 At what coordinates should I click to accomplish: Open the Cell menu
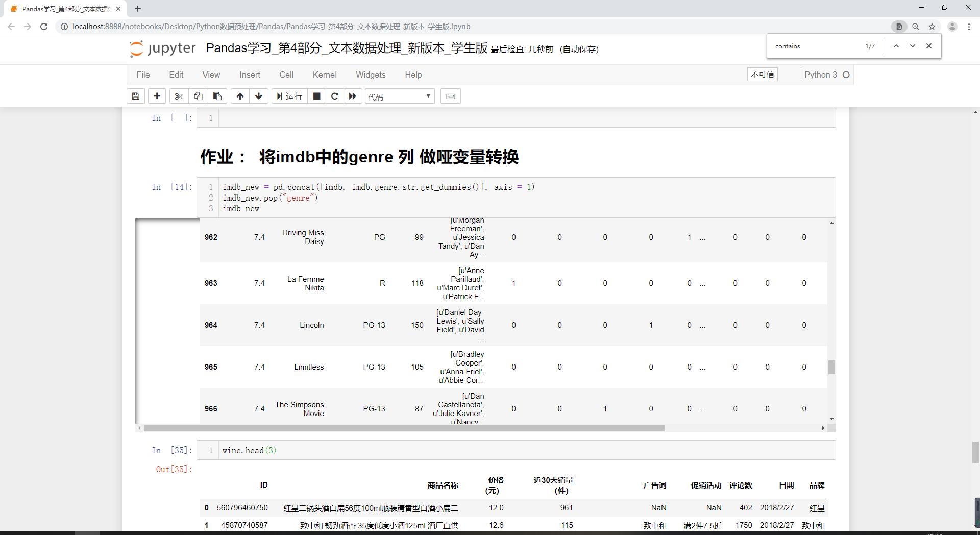[x=286, y=75]
